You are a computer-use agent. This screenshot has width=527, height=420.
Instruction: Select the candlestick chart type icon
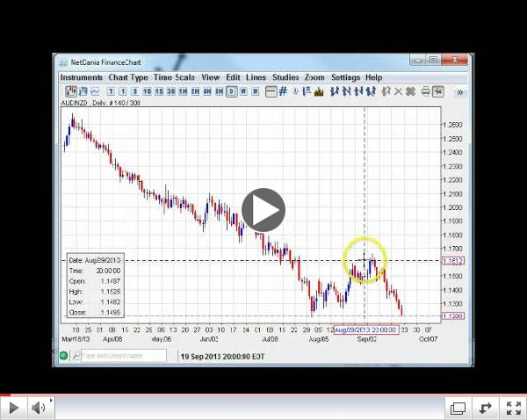(71, 91)
